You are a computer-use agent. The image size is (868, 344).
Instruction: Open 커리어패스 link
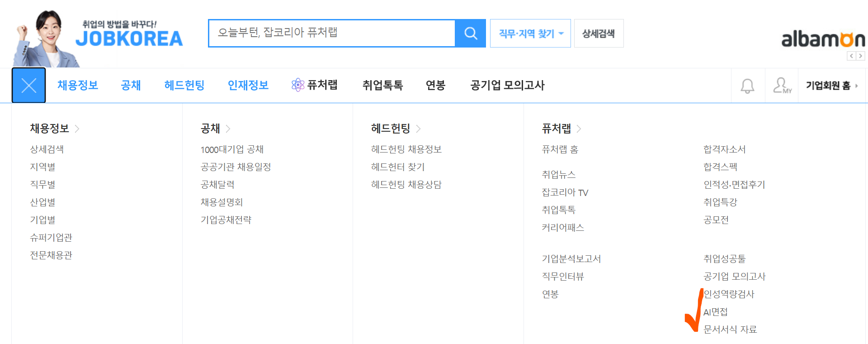coord(563,228)
